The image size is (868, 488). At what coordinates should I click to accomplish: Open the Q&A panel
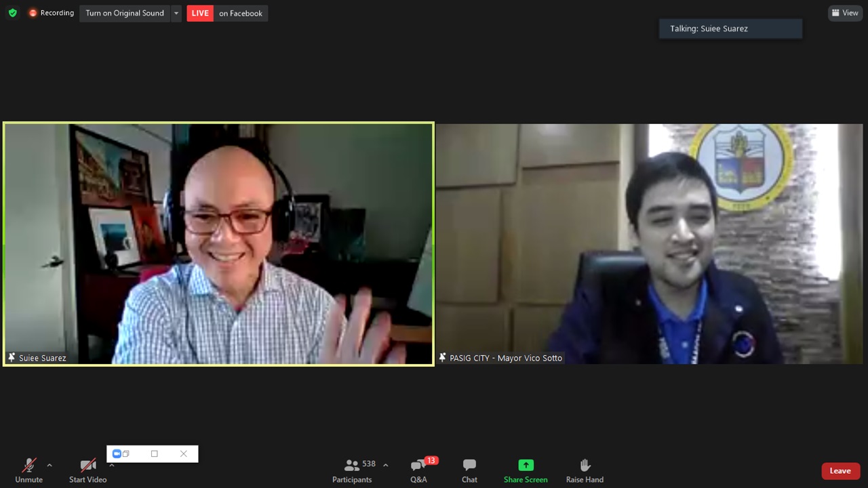tap(418, 470)
